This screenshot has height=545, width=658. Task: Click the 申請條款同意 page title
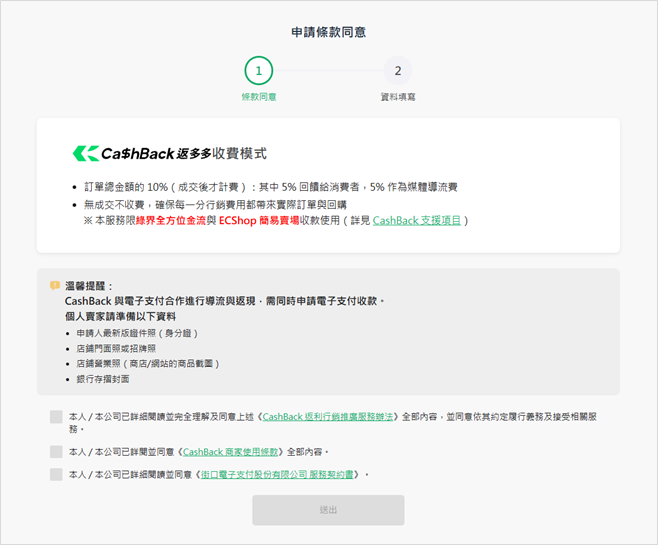328,32
